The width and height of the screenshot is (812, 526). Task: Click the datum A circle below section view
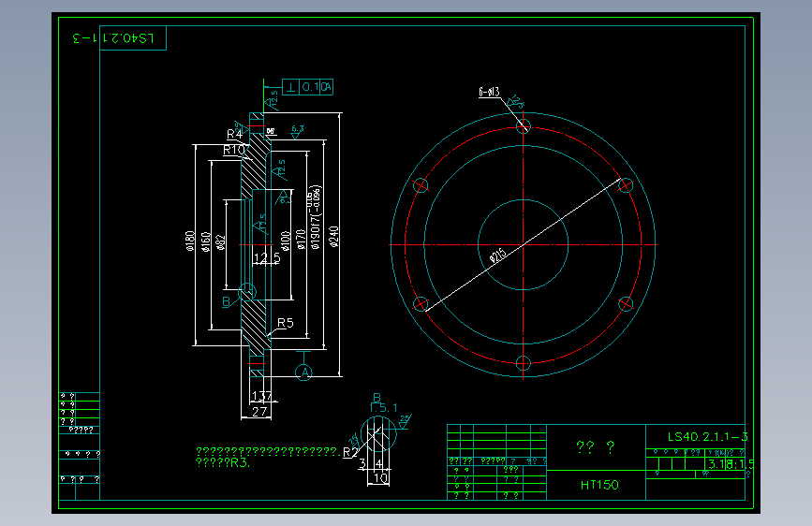[304, 373]
